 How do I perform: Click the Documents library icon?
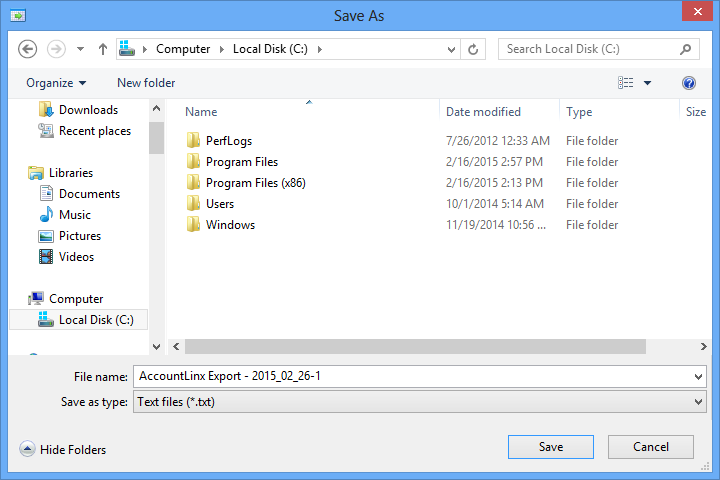pyautogui.click(x=46, y=193)
